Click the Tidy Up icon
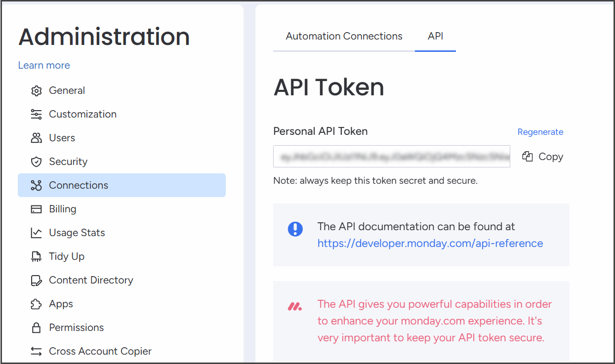Screen dimensions: 615x364 36,257
